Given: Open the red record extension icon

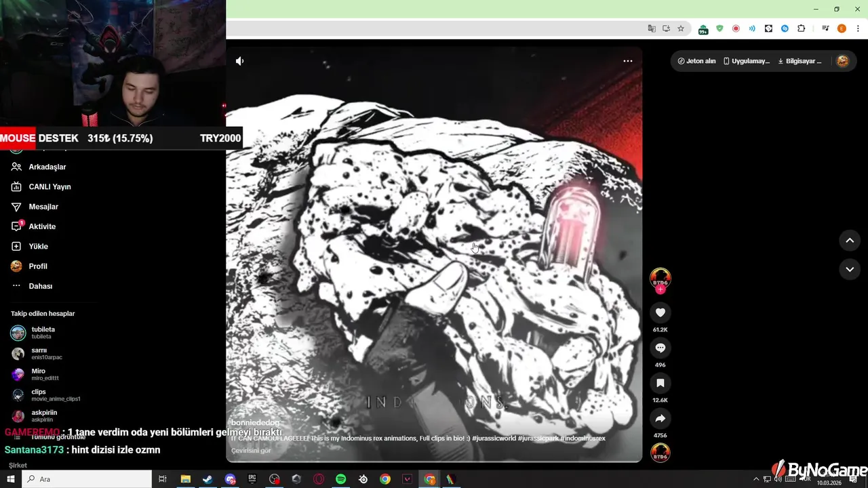Looking at the screenshot, I should 736,28.
